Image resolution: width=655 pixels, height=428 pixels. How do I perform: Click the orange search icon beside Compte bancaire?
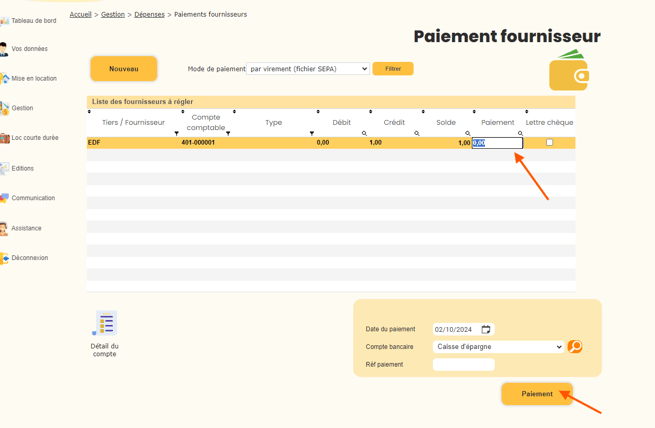click(575, 347)
